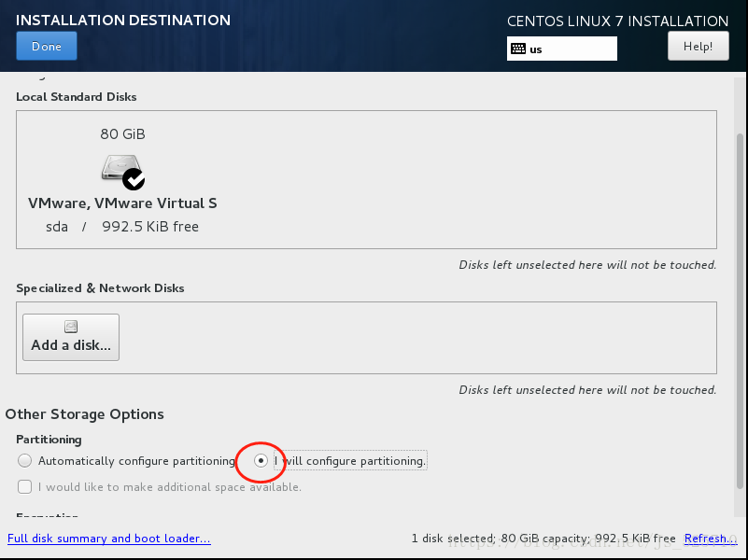
Task: Click the Add a disk... button
Action: 71,338
